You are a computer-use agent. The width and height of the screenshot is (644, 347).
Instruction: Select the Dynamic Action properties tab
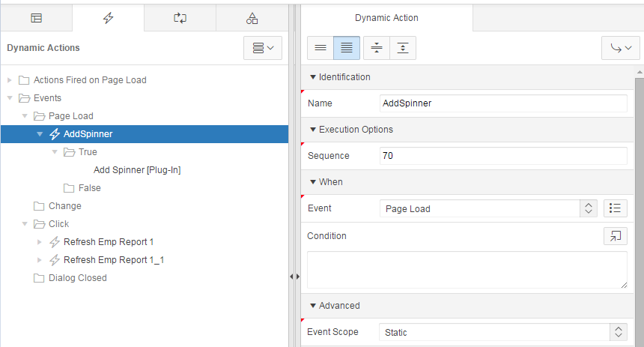coord(386,18)
